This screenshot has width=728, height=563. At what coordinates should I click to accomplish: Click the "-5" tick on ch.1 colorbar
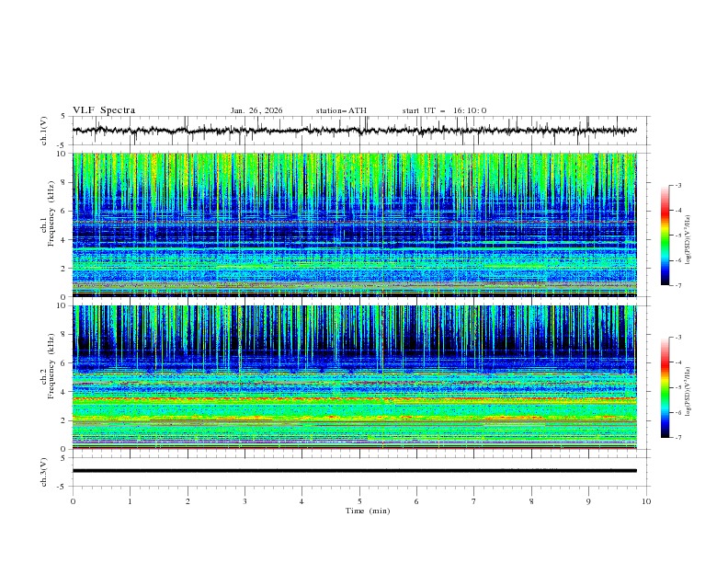(x=677, y=236)
